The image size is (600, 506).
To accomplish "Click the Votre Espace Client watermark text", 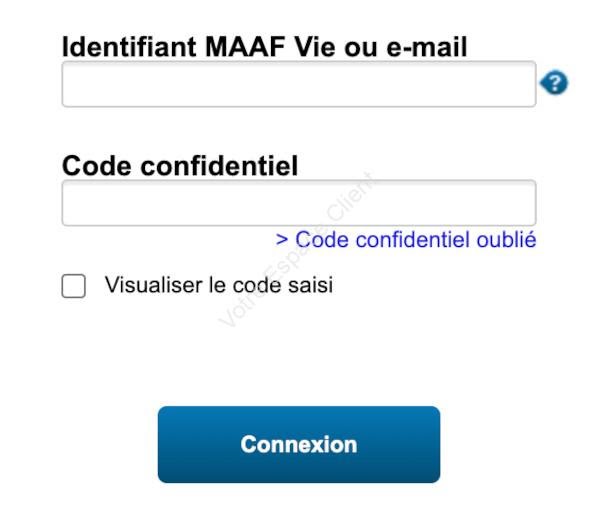I will point(297,250).
